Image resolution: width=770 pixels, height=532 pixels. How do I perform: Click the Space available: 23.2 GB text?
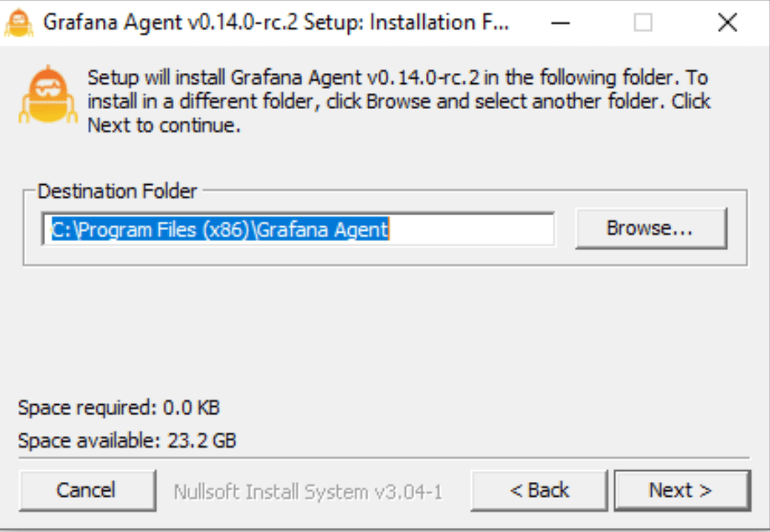[127, 440]
